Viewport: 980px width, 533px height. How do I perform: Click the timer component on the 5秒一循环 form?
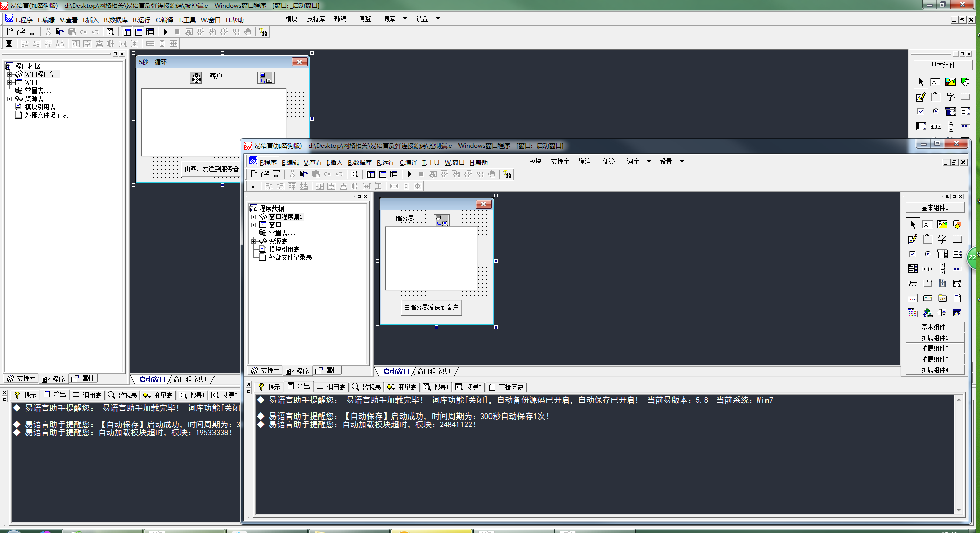(x=196, y=78)
